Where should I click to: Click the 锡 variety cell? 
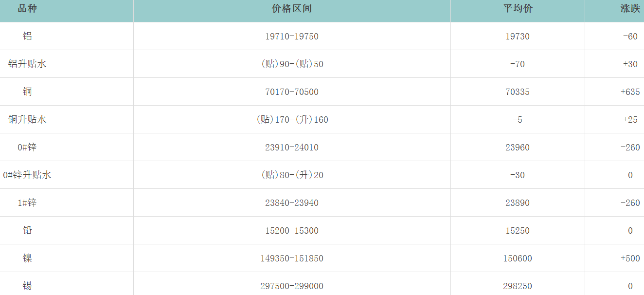(27, 286)
